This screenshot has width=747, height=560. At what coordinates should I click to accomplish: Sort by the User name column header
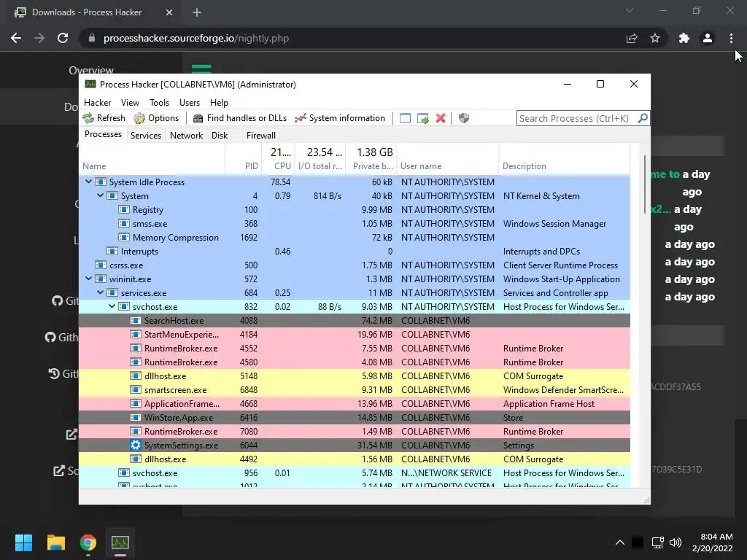coord(448,160)
